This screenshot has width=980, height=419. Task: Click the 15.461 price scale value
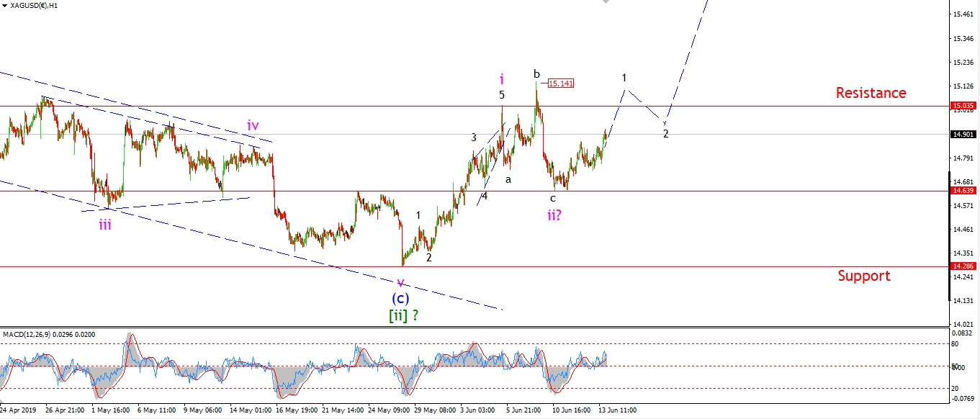[x=963, y=14]
